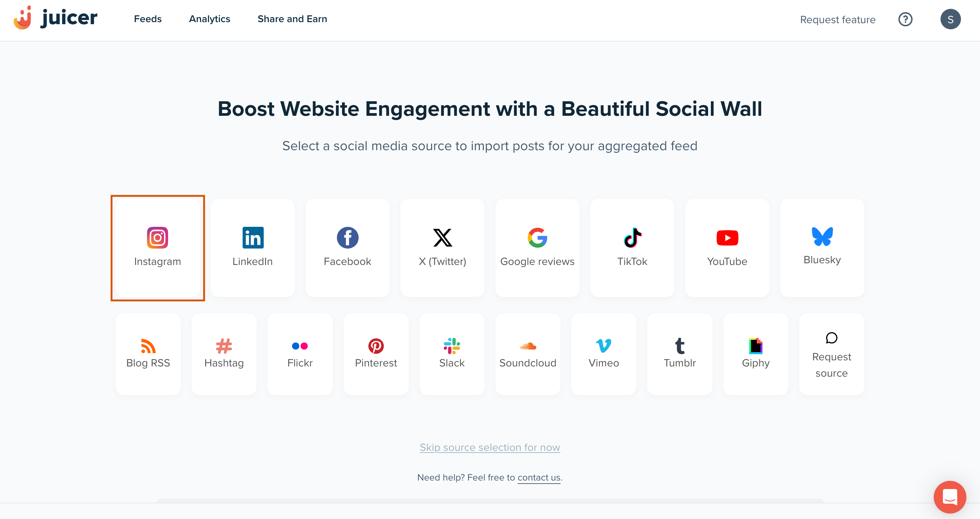The height and width of the screenshot is (519, 980).
Task: Select the Blog RSS source
Action: [148, 354]
